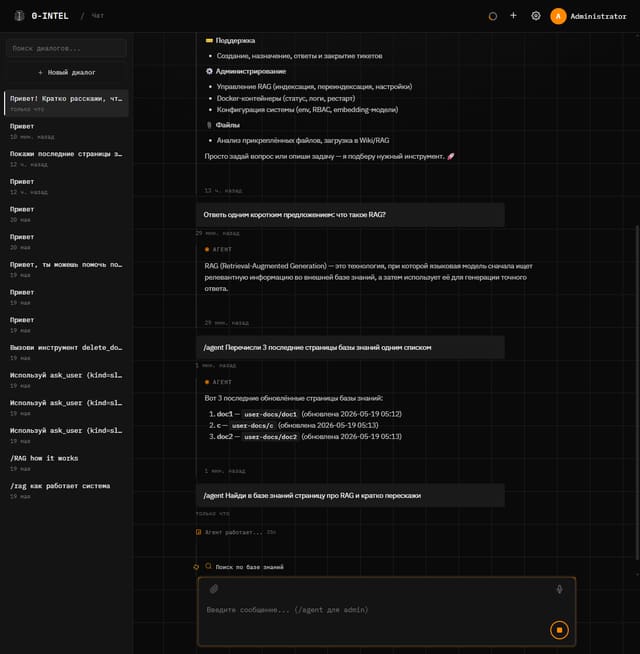Click the Поиск по базе знаний search icon
Viewport: 640px width, 654px height.
[x=208, y=566]
